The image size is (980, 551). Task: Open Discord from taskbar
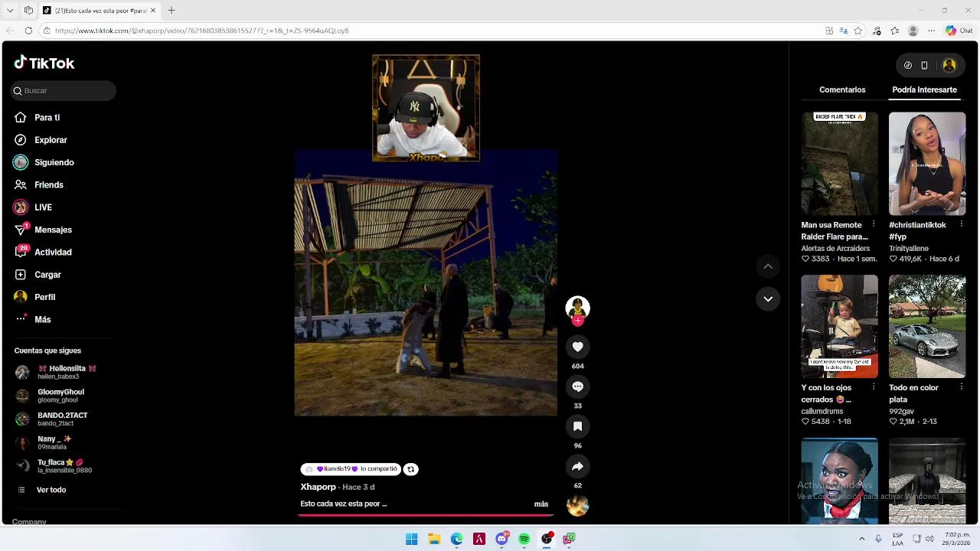pyautogui.click(x=501, y=539)
